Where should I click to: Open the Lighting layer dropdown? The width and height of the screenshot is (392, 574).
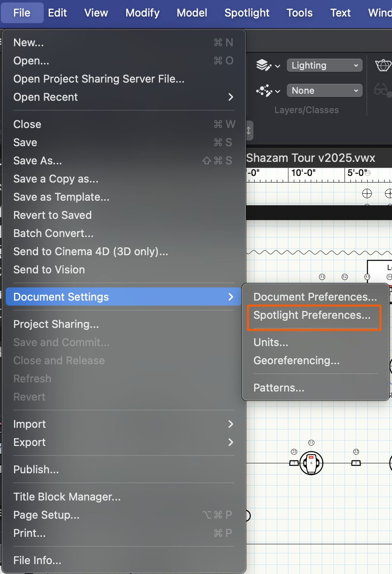click(x=324, y=65)
